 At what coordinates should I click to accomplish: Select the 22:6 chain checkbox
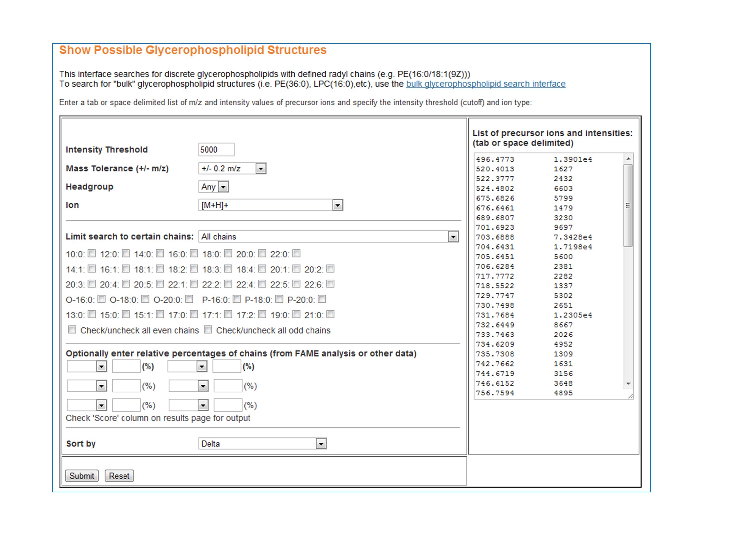(330, 283)
